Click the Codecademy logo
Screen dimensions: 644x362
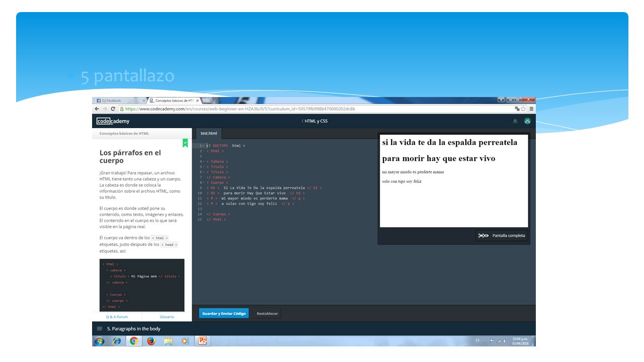[113, 121]
